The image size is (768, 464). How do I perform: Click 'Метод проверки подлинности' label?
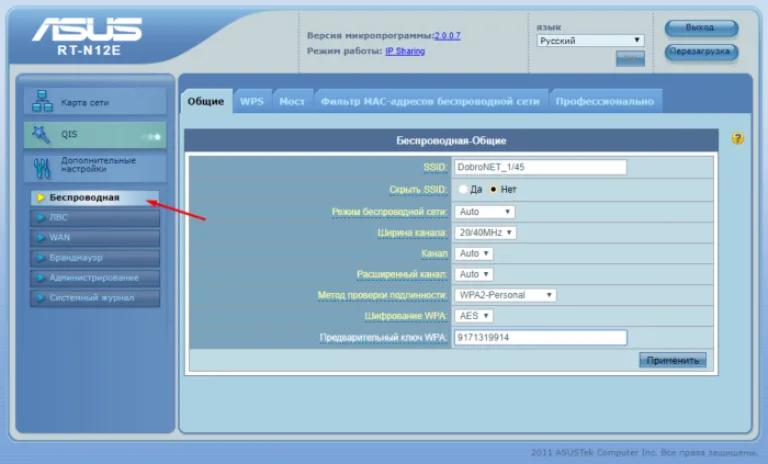(382, 295)
